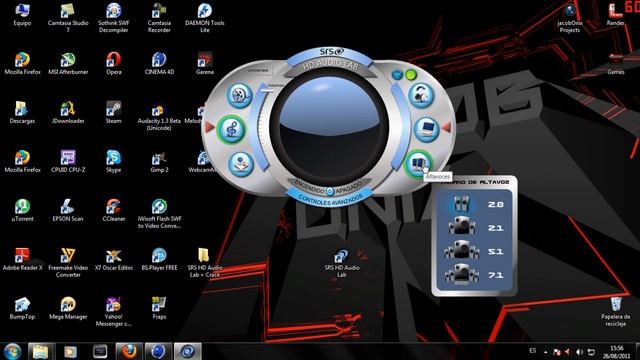Open Freemake Video Converter icon
The width and height of the screenshot is (640, 360).
click(x=68, y=263)
